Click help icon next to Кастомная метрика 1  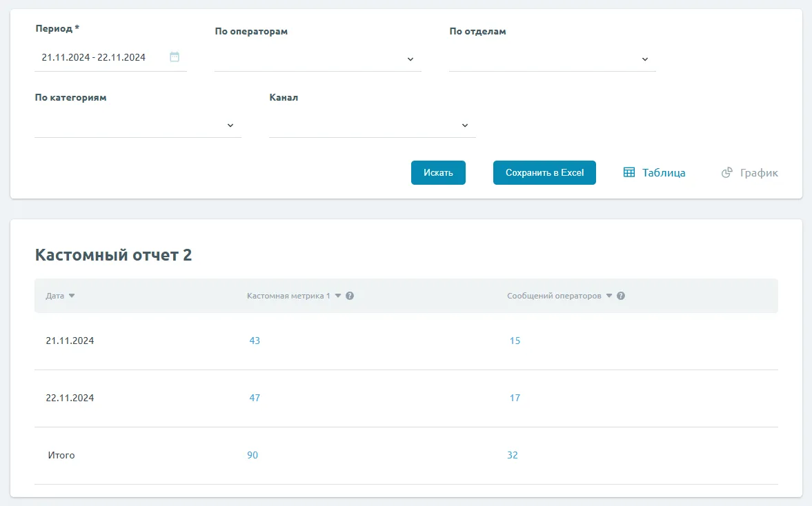[350, 296]
